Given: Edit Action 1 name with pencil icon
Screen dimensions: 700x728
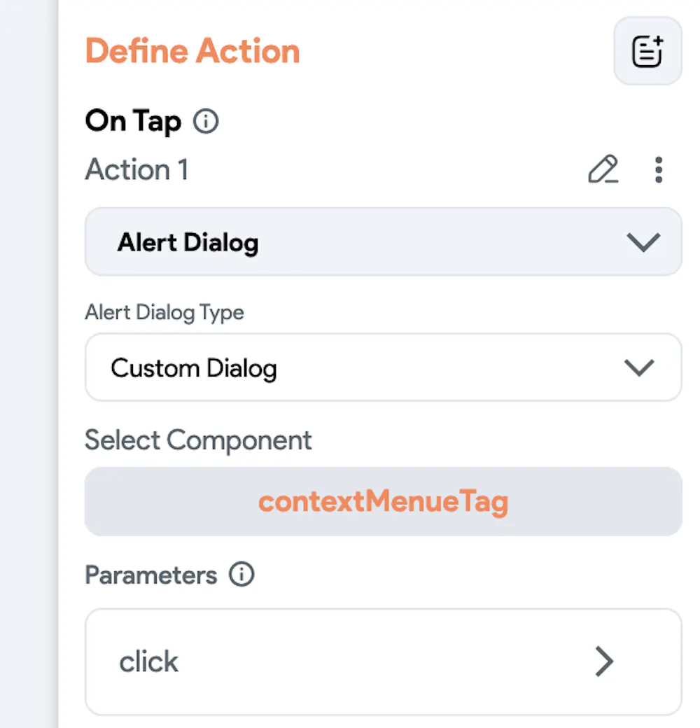Looking at the screenshot, I should click(x=603, y=169).
